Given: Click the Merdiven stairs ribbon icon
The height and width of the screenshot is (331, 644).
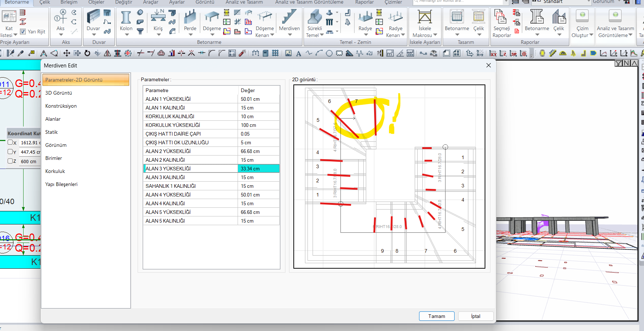Looking at the screenshot, I should (289, 17).
